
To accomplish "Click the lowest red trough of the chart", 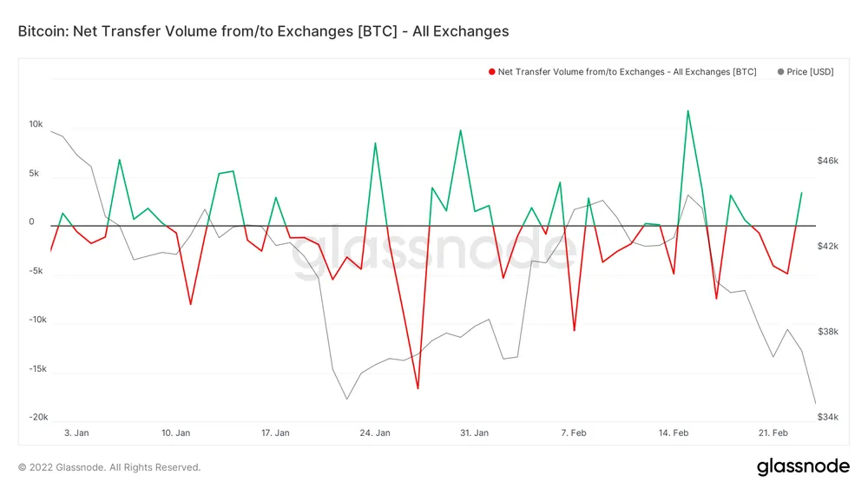I will tap(418, 388).
